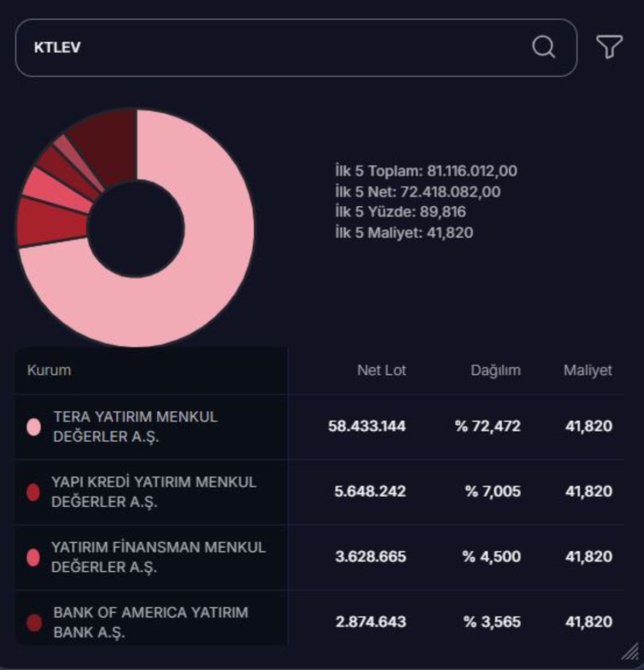
Task: Click the İlk 5 Toplam summary line
Action: tap(426, 171)
